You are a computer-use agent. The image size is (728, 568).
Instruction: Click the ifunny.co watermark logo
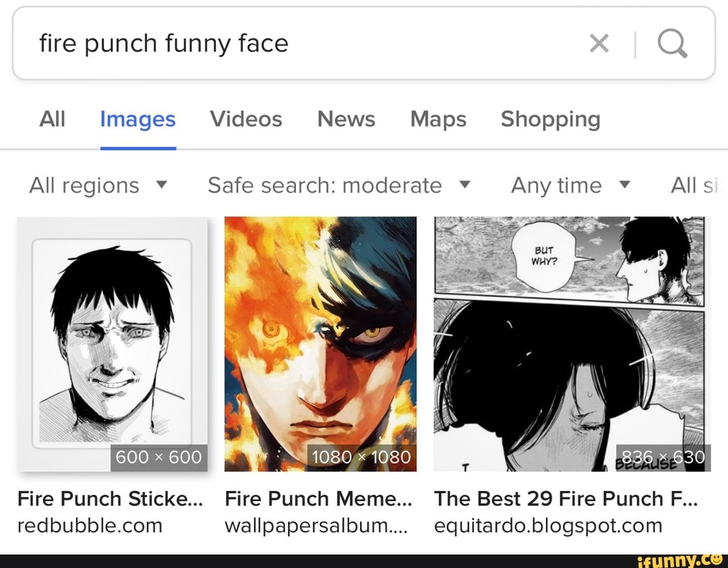coord(681,559)
